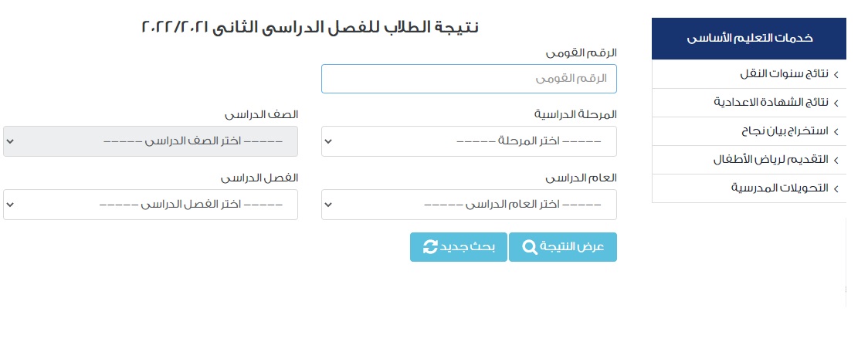The width and height of the screenshot is (868, 349).
Task: Focus the الرقم القومى input field
Action: (469, 79)
